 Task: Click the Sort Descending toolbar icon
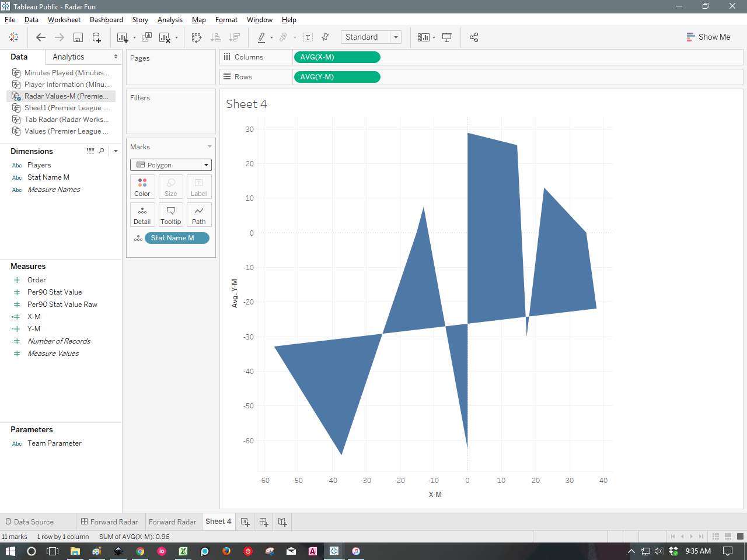click(x=234, y=37)
